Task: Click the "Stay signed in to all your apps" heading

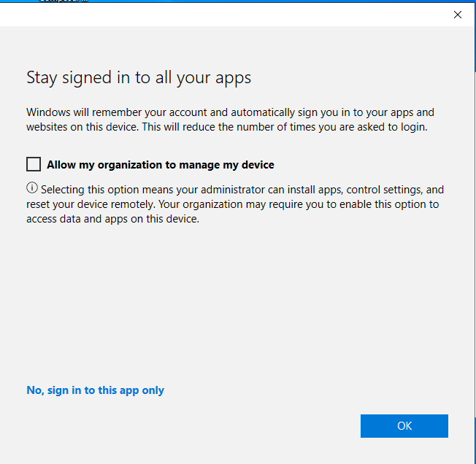Action: pyautogui.click(x=139, y=78)
